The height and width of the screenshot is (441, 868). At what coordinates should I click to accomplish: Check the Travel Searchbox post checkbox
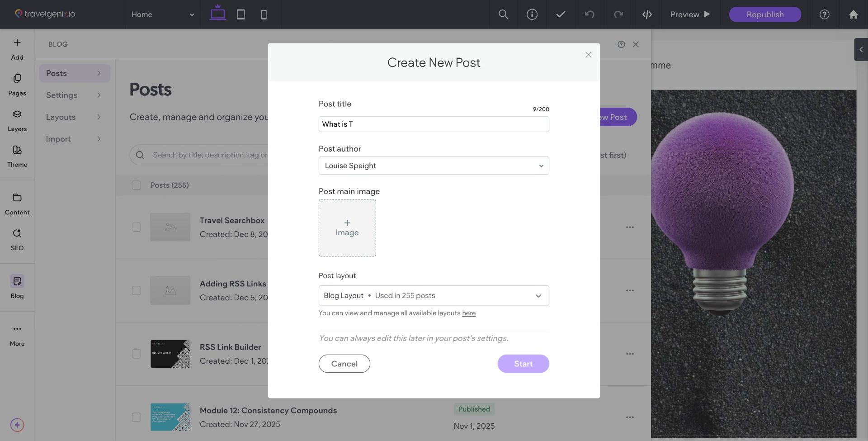[137, 227]
